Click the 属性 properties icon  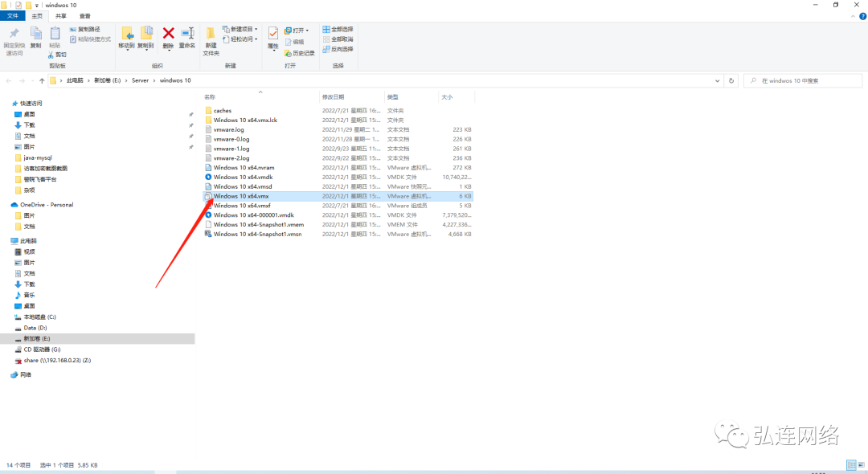(x=273, y=34)
